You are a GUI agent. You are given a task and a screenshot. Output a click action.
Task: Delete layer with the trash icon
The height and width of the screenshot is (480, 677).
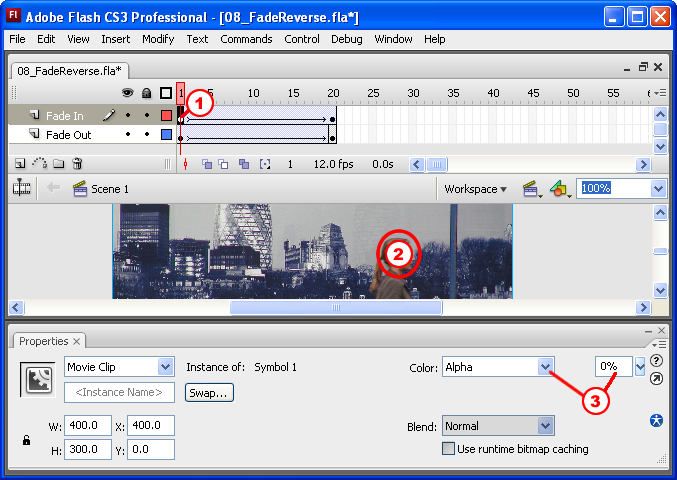[x=77, y=163]
